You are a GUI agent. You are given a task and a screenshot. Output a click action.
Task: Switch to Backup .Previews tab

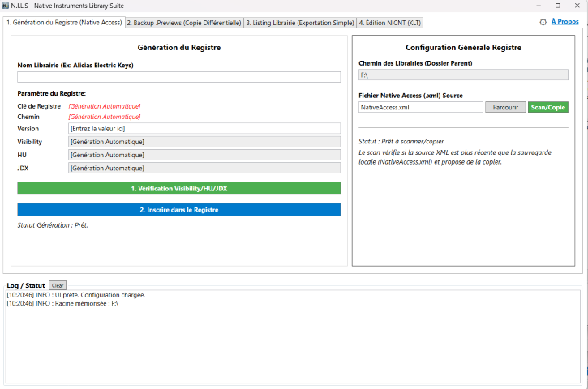(184, 23)
